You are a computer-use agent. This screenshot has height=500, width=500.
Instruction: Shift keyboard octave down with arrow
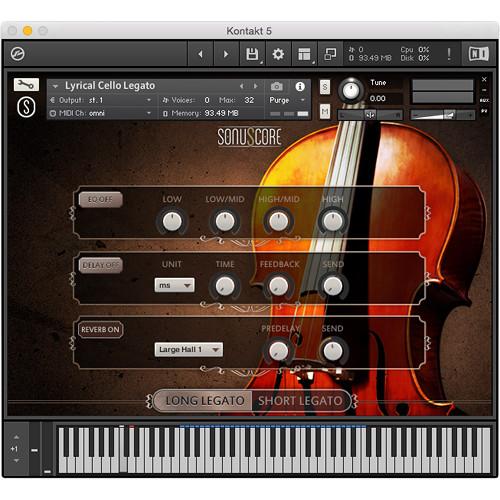tap(16, 461)
